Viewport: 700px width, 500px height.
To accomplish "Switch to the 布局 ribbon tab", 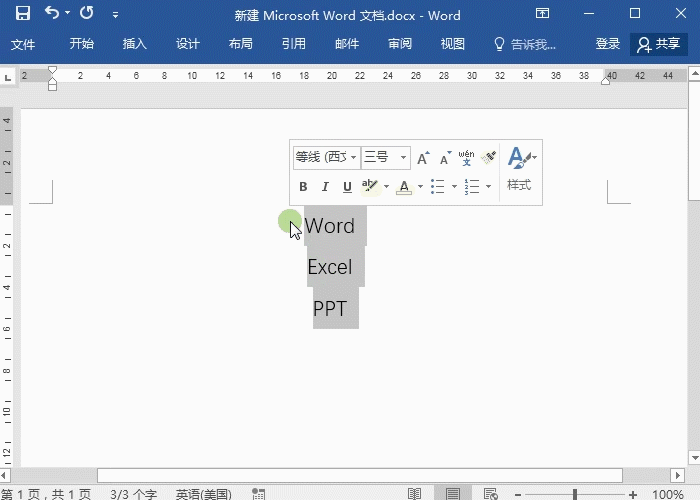I will (x=241, y=44).
